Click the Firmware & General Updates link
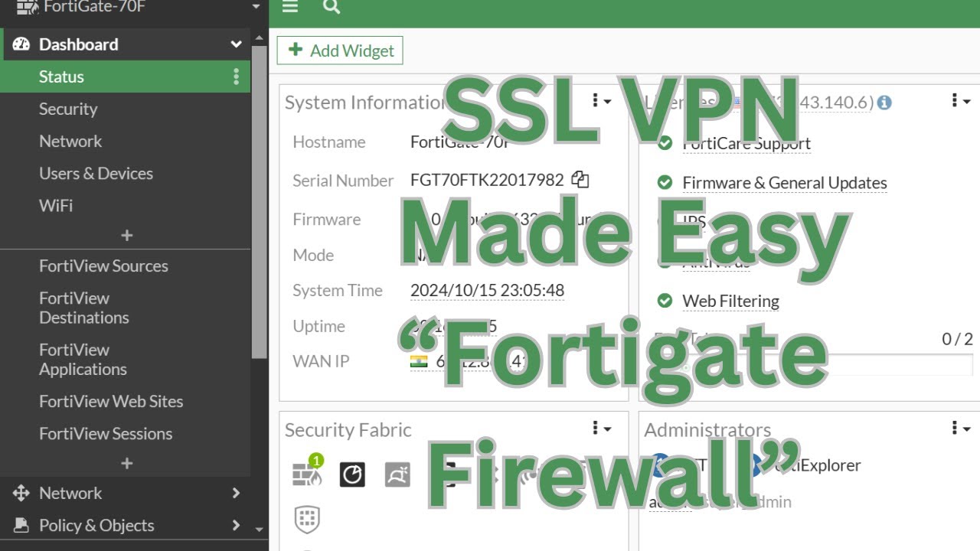Screen dimensions: 980x551 785,182
